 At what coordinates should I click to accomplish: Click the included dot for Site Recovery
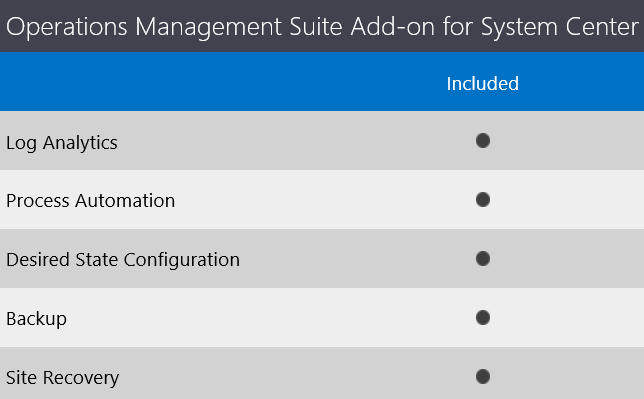(x=483, y=376)
